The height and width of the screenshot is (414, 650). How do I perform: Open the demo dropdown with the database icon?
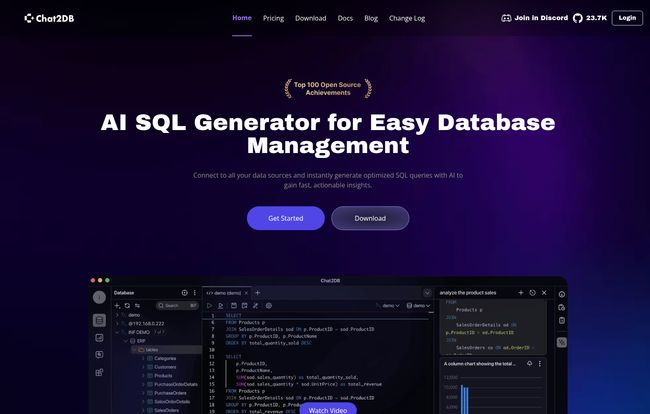click(x=418, y=306)
